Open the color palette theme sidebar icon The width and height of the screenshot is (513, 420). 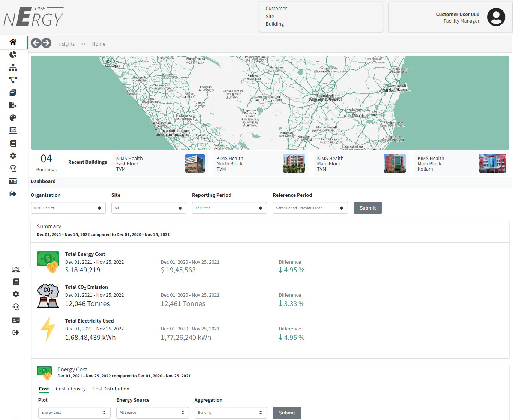[13, 118]
